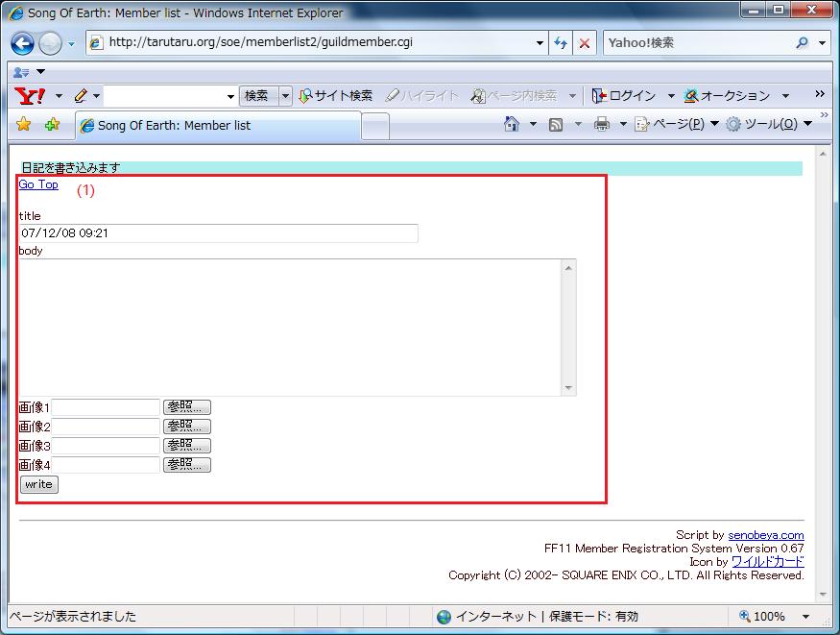The height and width of the screenshot is (635, 840).
Task: Click the red Stop loading icon
Action: [x=584, y=43]
